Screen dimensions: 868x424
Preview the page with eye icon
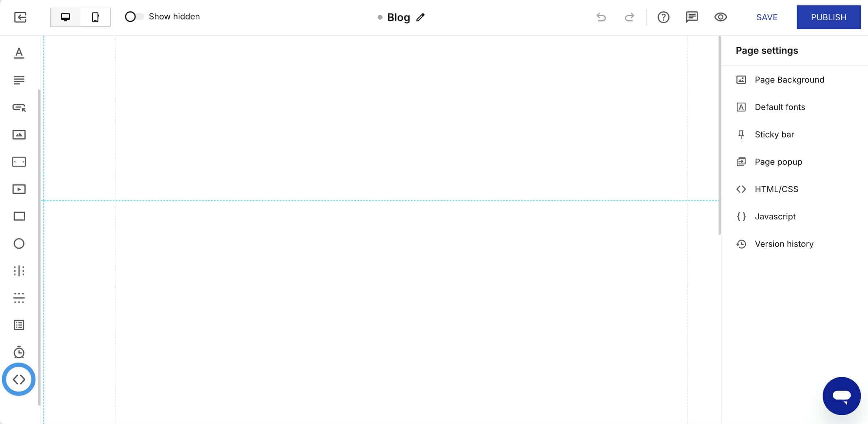720,17
